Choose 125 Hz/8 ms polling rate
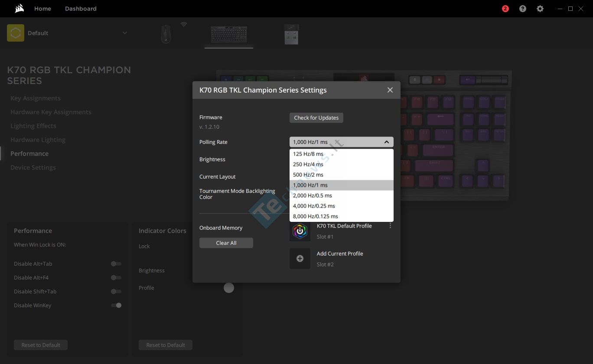 342,154
